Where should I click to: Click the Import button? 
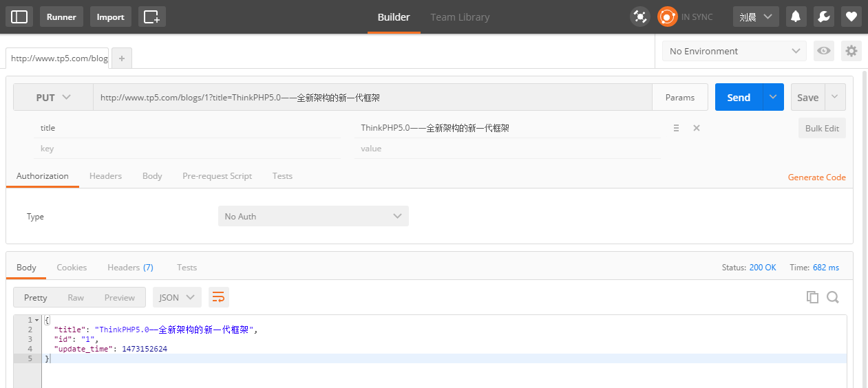tap(110, 17)
